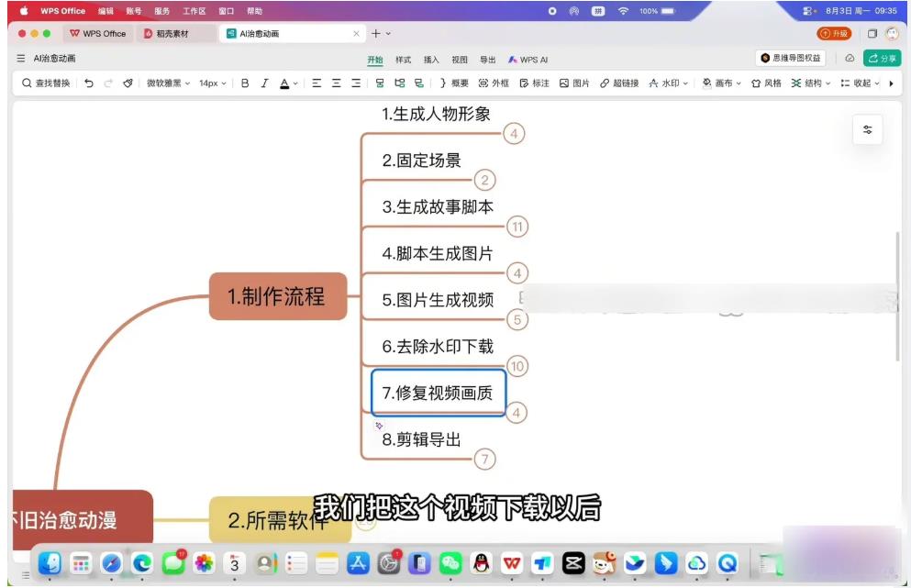Expand 3.生成故事脚本 children via circle 11
Screen dimensions: 911x588
(x=517, y=227)
